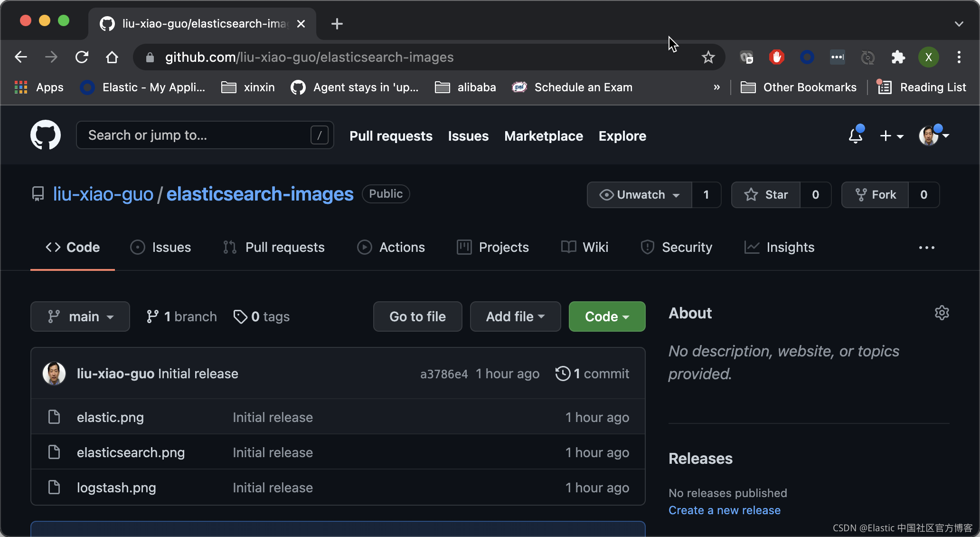
Task: Star the repository
Action: point(766,195)
